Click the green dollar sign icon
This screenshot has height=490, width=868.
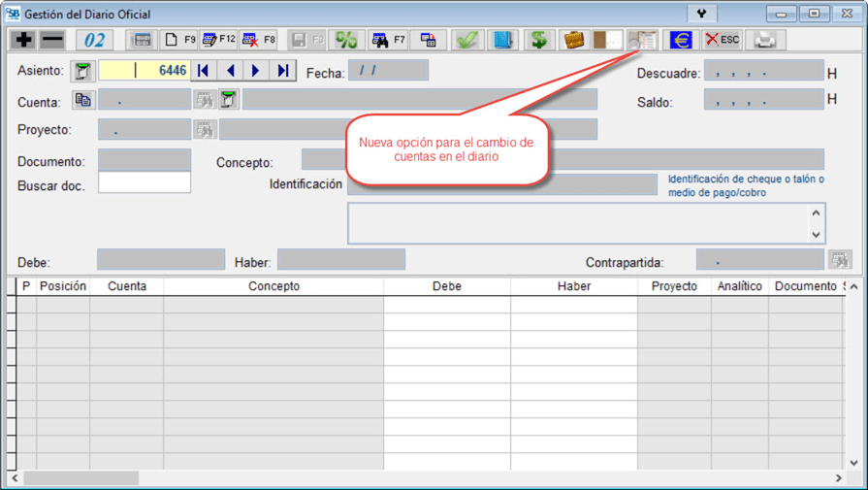coord(539,40)
